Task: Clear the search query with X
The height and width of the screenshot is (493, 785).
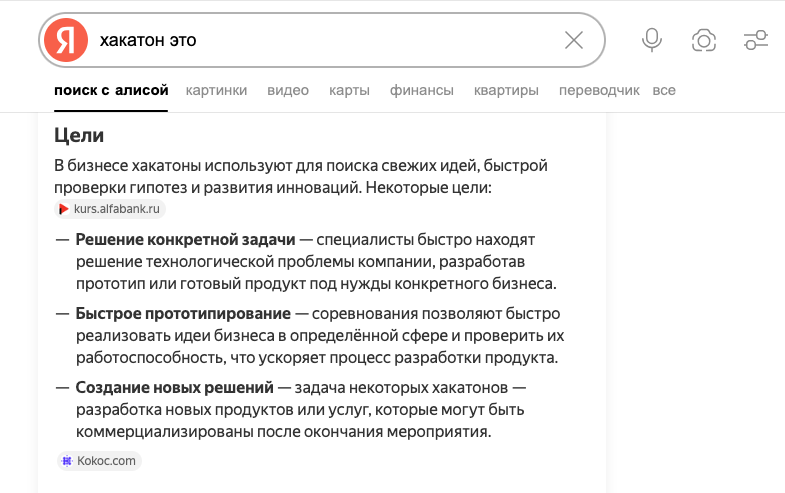Action: pyautogui.click(x=574, y=40)
